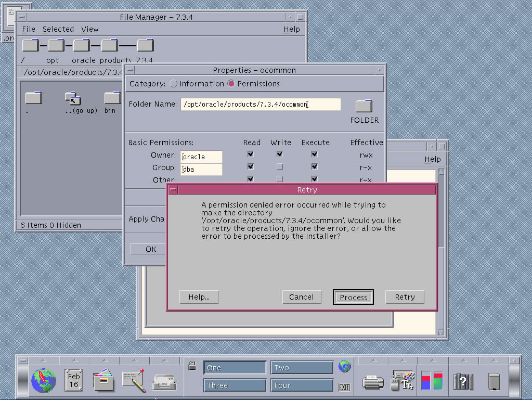Select the bin folder icon
Image resolution: width=532 pixels, height=400 pixels.
(113, 98)
